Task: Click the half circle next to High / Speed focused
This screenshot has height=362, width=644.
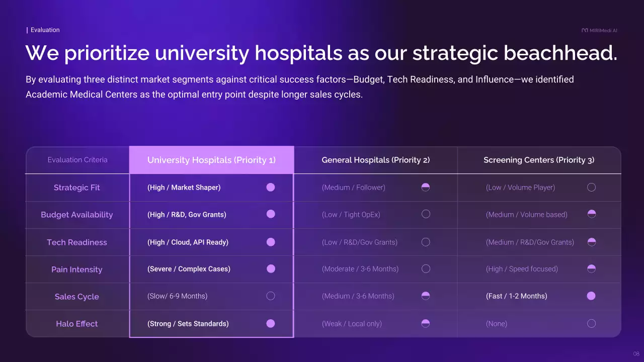Action: tap(591, 269)
